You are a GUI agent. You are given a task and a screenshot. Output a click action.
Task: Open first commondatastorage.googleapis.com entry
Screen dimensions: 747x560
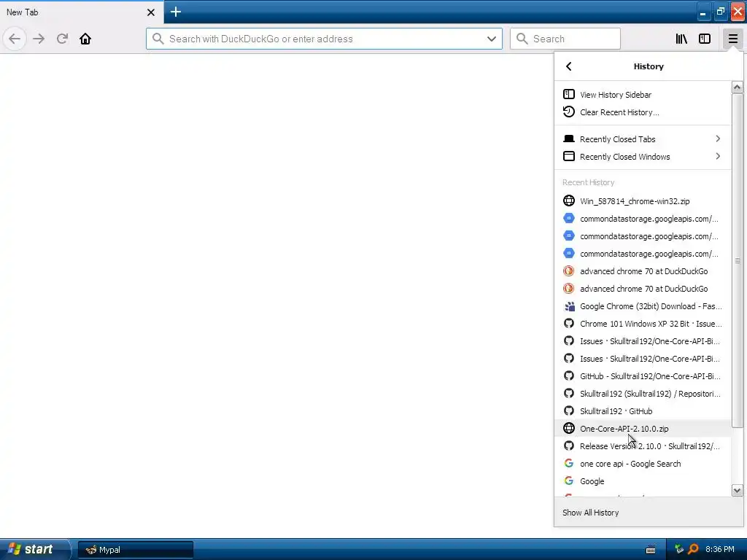(643, 219)
